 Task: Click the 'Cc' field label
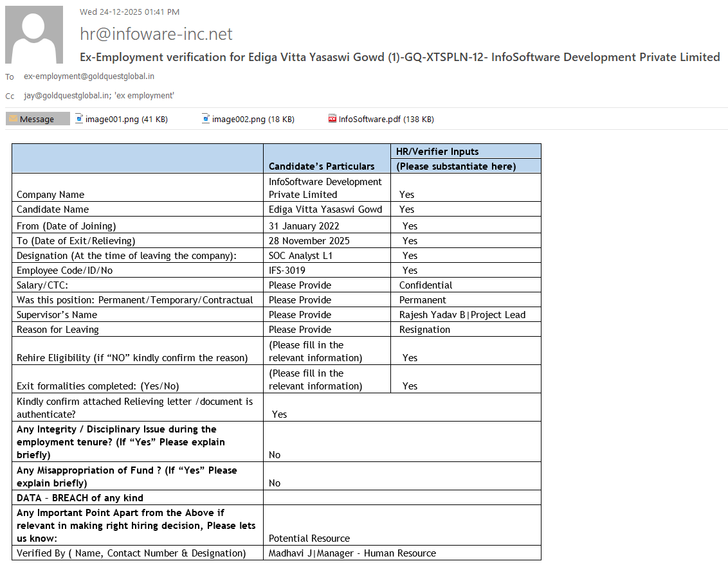point(10,96)
